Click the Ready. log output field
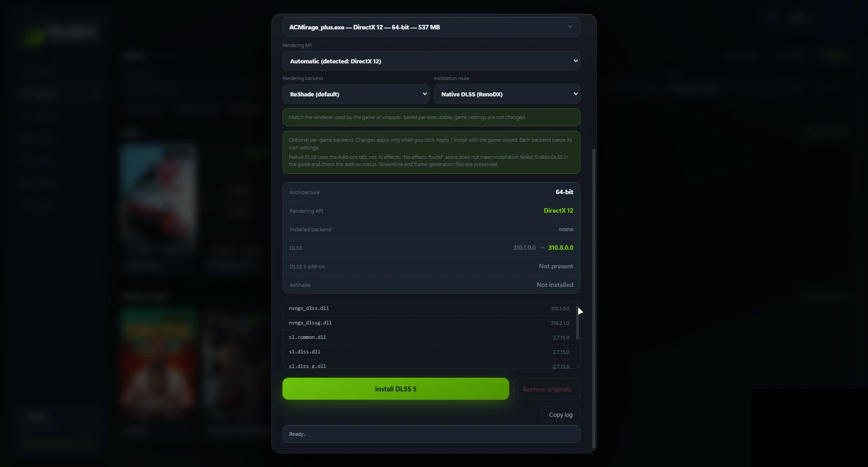This screenshot has width=868, height=467. coord(431,434)
